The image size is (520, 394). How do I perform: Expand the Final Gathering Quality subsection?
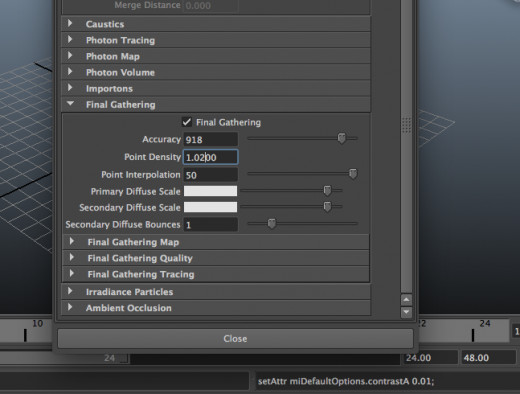click(216, 258)
